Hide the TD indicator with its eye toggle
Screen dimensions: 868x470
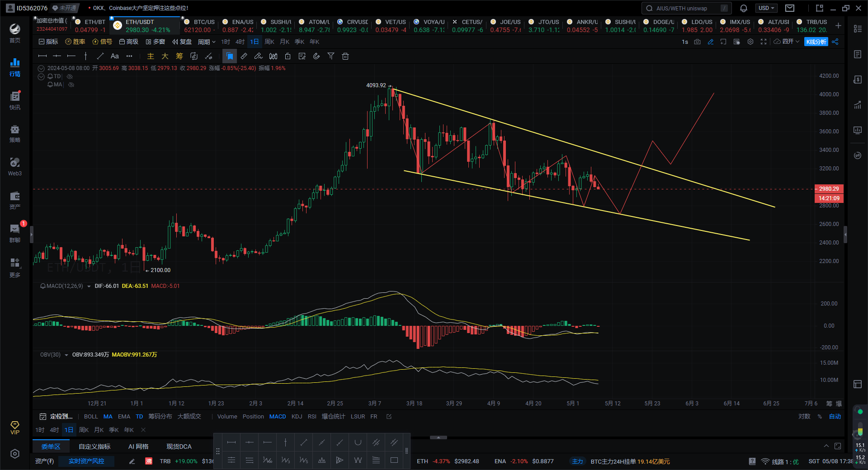[70, 76]
